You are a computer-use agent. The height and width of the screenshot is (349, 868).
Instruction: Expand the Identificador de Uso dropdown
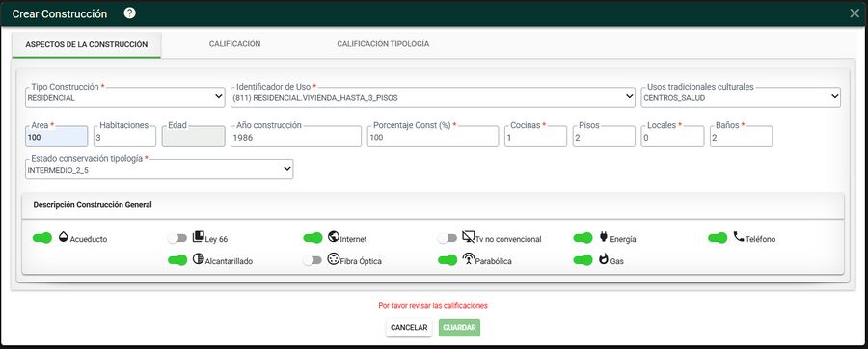(x=433, y=97)
